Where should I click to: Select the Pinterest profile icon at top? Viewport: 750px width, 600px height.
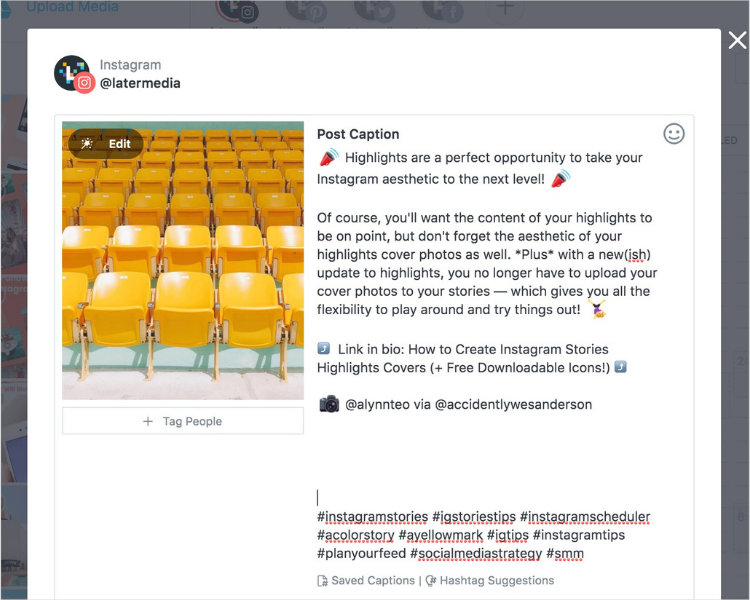306,10
